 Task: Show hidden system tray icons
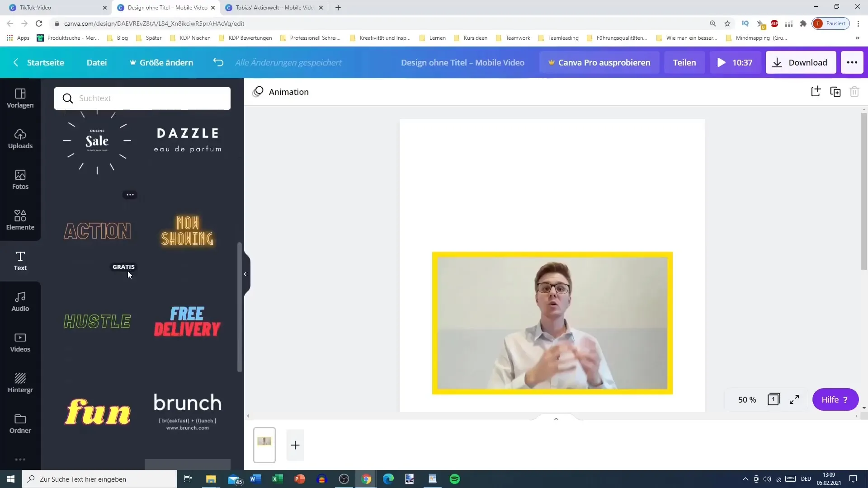tap(745, 479)
